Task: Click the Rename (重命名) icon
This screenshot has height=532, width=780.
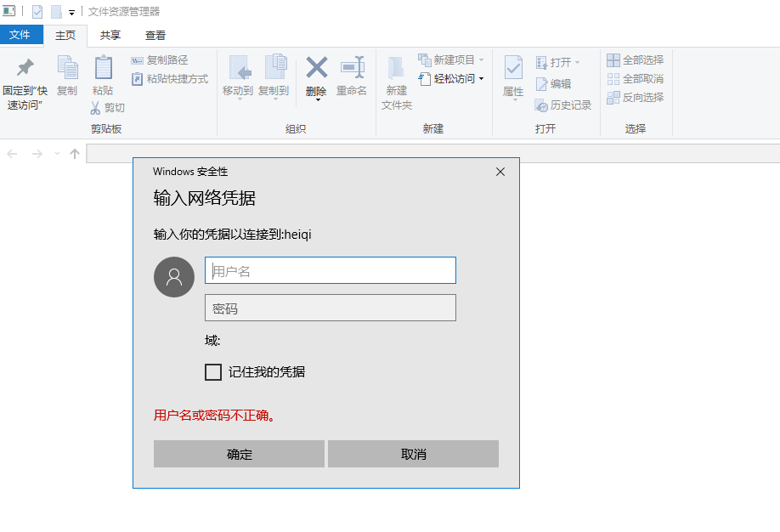Action: (353, 66)
